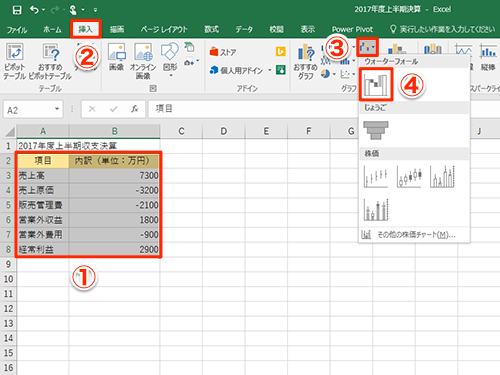Click the Name Box showing A2

tap(29, 110)
